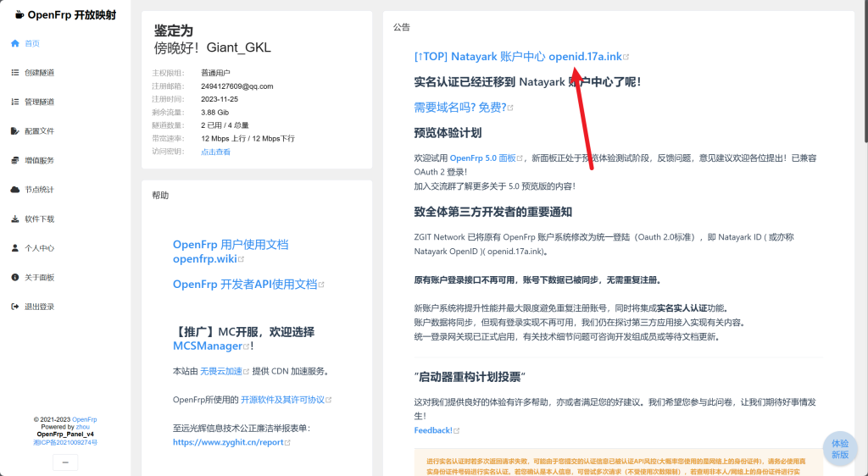
Task: Click the list icon next to 创建隧道
Action: pos(15,73)
